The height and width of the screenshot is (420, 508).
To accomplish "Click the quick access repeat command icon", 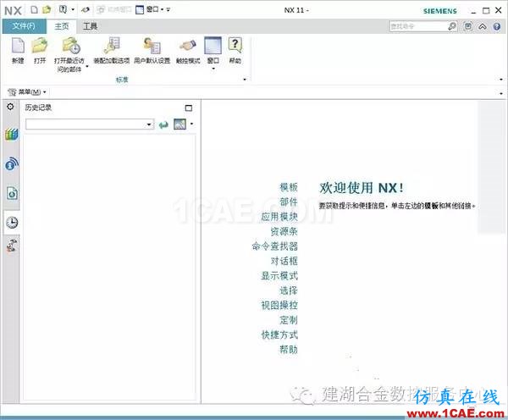I will tap(63, 9).
